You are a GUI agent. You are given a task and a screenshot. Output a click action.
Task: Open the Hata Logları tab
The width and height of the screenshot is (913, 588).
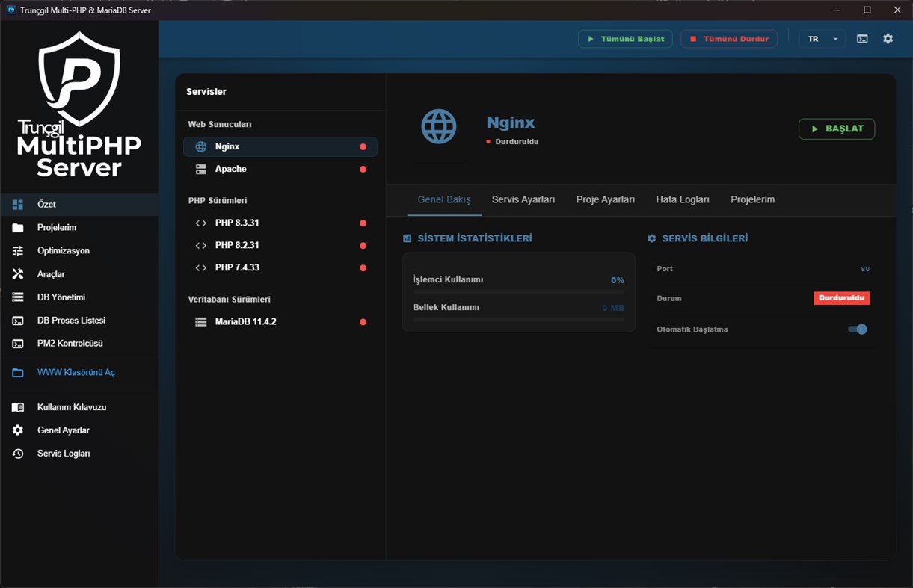pos(683,200)
